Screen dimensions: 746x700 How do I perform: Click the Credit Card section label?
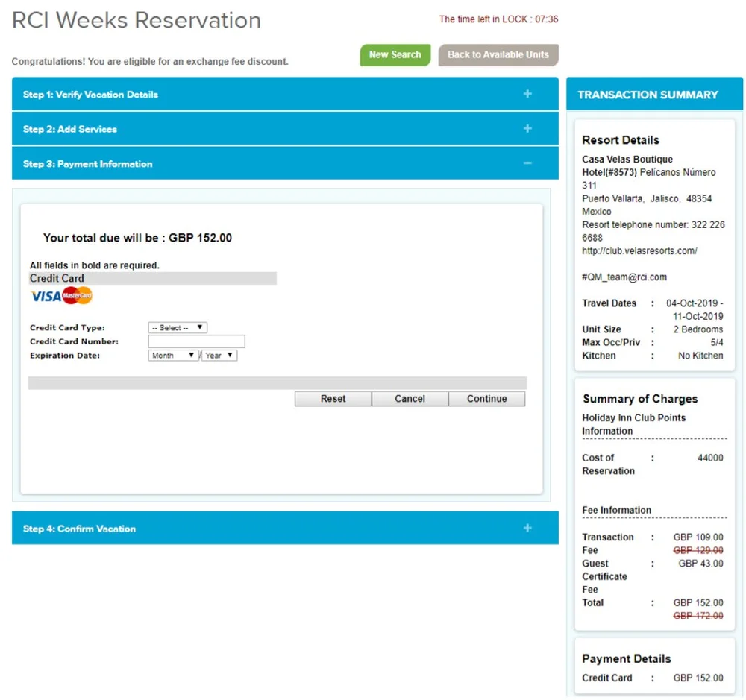coord(57,279)
